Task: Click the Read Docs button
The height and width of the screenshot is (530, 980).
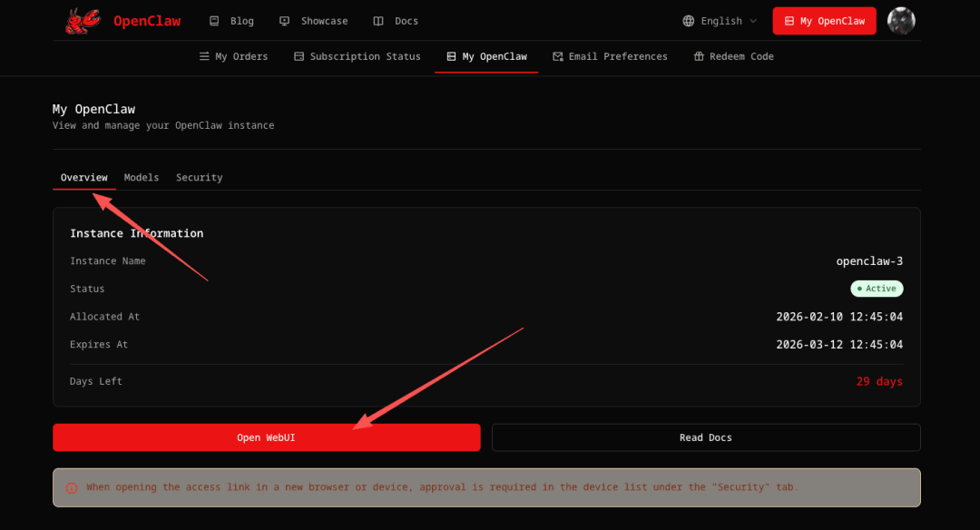Action: (x=705, y=437)
